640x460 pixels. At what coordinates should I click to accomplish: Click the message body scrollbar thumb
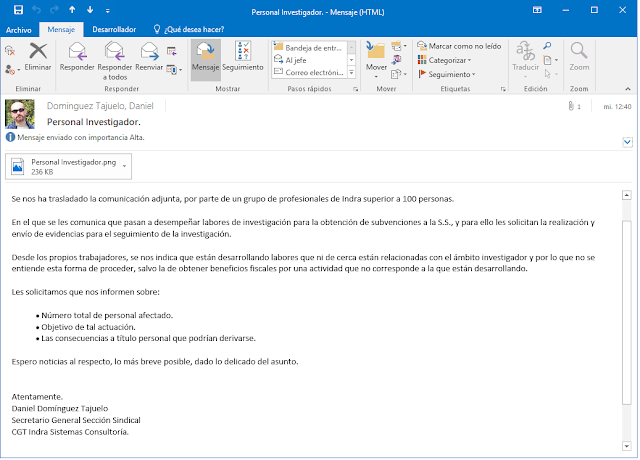pos(627,313)
